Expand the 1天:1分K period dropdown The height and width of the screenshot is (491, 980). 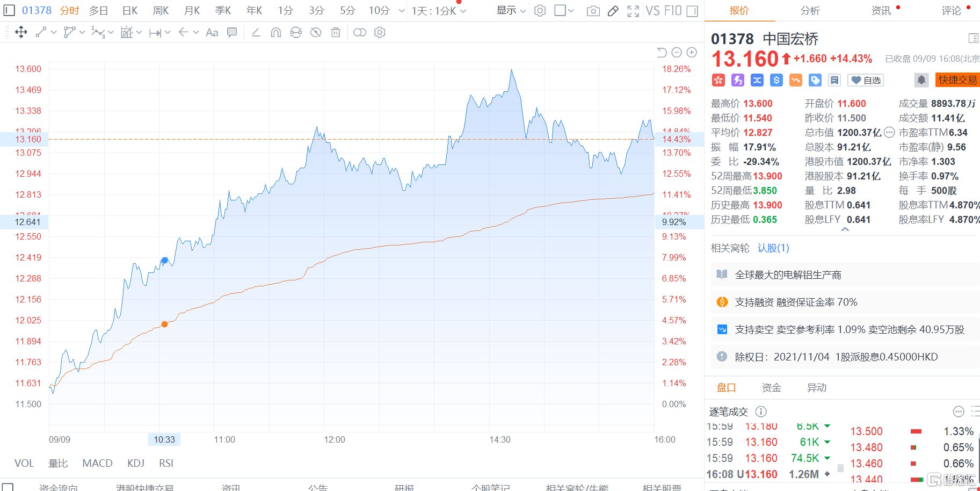pyautogui.click(x=439, y=11)
